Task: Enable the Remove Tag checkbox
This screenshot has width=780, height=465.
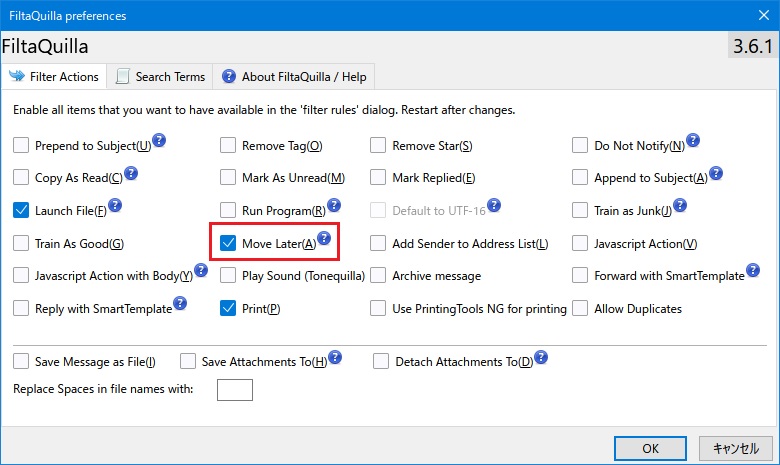Action: (x=228, y=146)
